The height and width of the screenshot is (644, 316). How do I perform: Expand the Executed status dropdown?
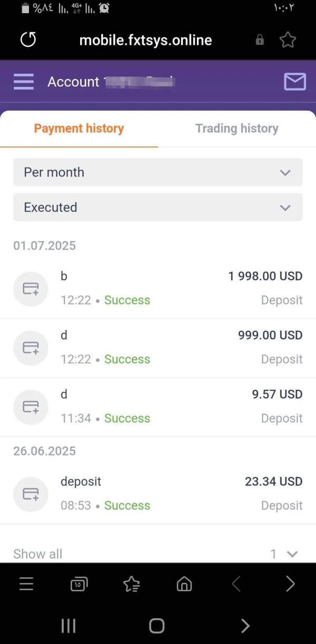[158, 207]
